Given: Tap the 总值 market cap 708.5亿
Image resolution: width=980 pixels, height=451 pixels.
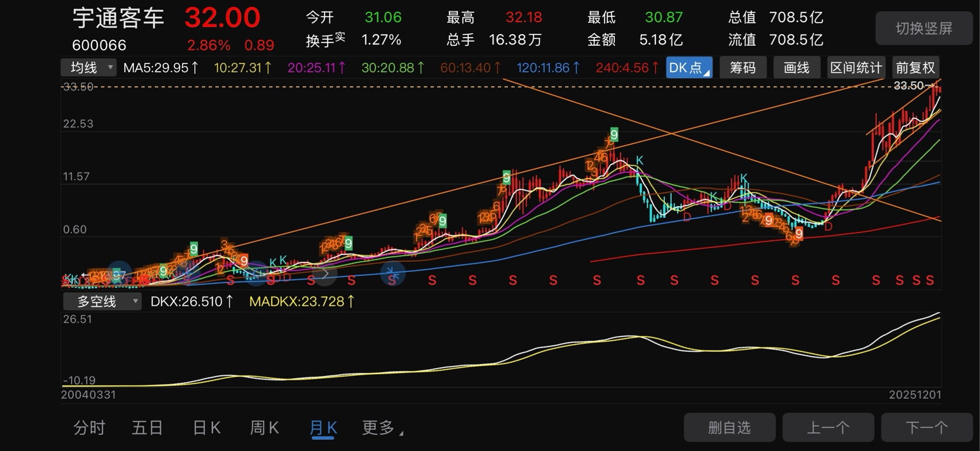Looking at the screenshot, I should point(796,17).
